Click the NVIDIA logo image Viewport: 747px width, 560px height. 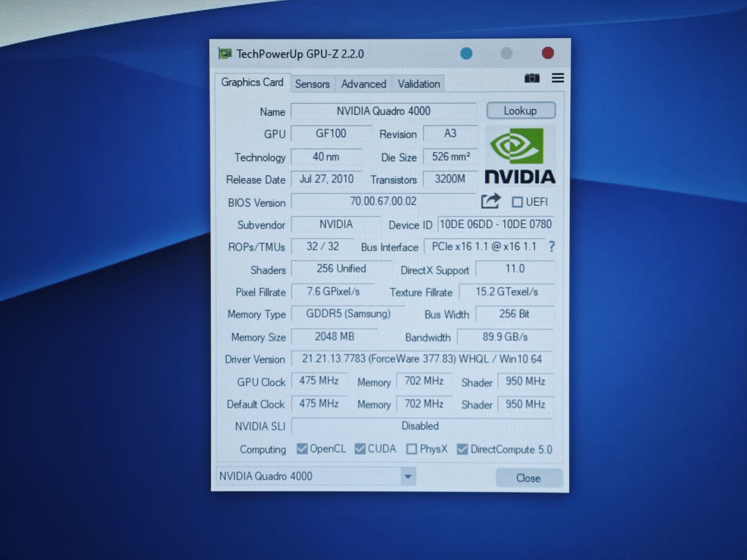pyautogui.click(x=520, y=156)
